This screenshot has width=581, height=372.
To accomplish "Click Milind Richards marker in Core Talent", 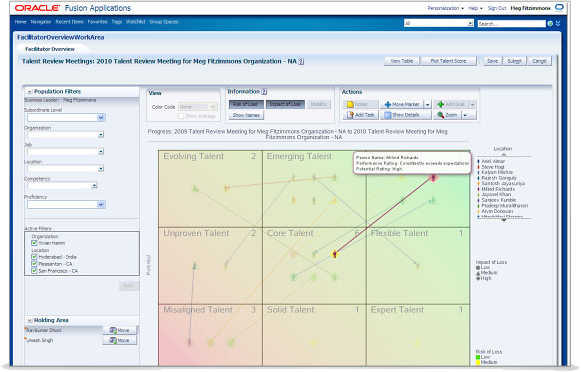I will click(335, 254).
